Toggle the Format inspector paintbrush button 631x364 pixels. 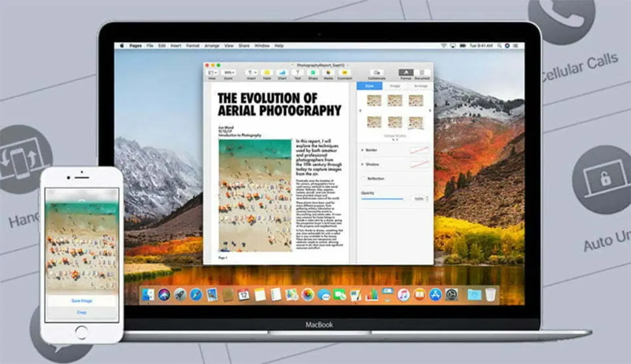[406, 73]
